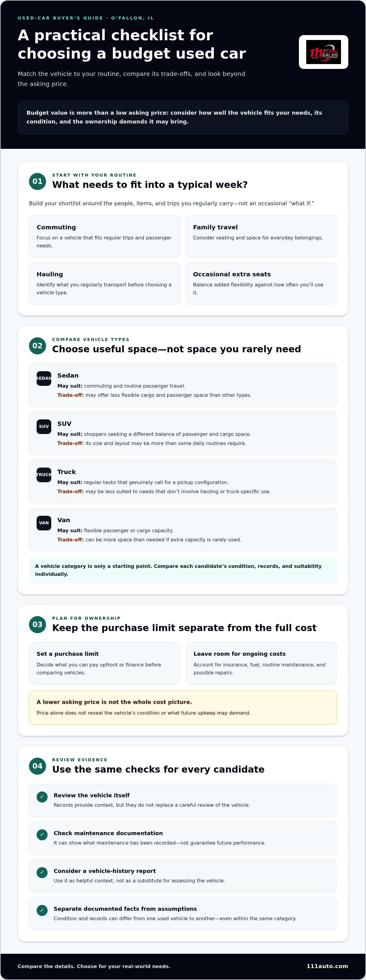Click checkmark beside Consider a vehicle-history report
Image resolution: width=366 pixels, height=980 pixels.
click(x=42, y=872)
